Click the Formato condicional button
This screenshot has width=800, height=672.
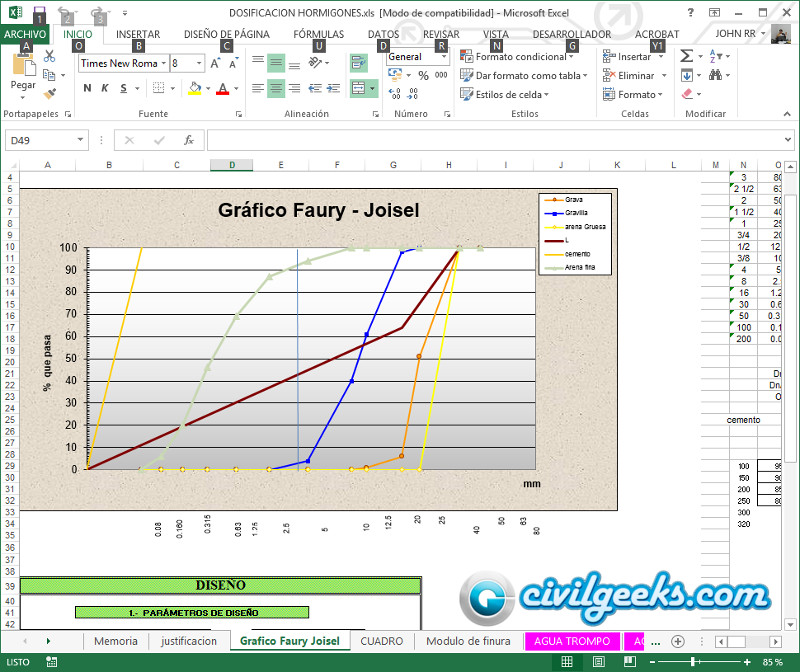tap(520, 57)
